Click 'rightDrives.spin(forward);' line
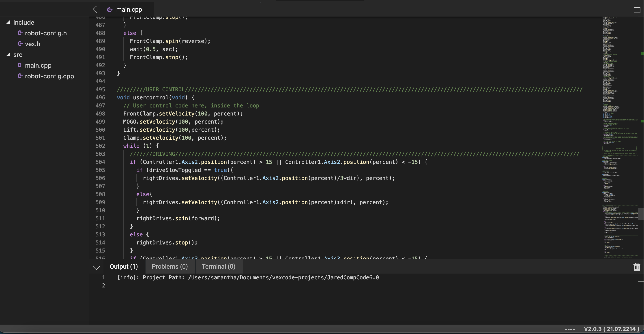Image resolution: width=644 pixels, height=334 pixels. pos(178,218)
